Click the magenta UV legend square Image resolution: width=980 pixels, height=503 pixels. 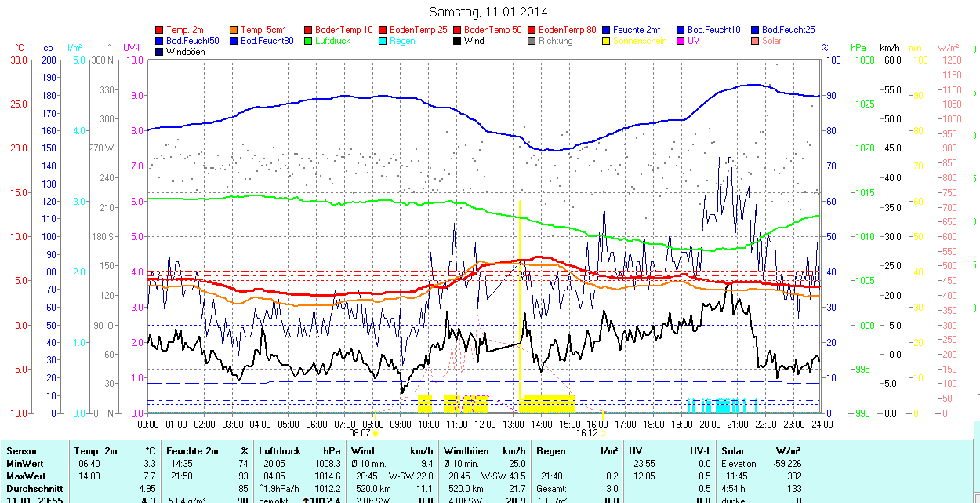(681, 41)
